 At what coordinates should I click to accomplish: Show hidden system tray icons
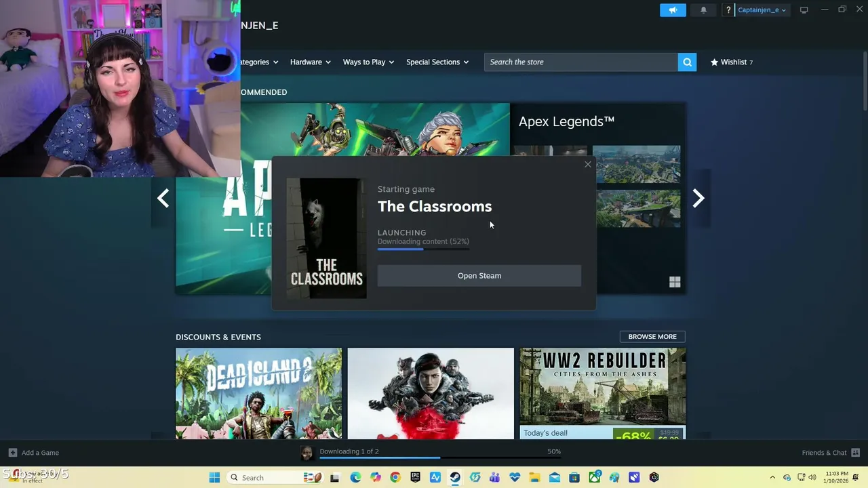tap(772, 477)
